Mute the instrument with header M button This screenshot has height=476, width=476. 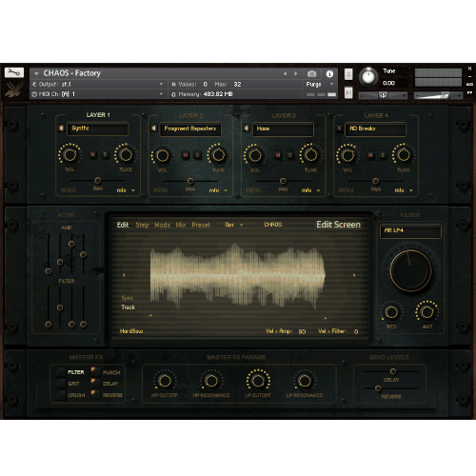[348, 93]
